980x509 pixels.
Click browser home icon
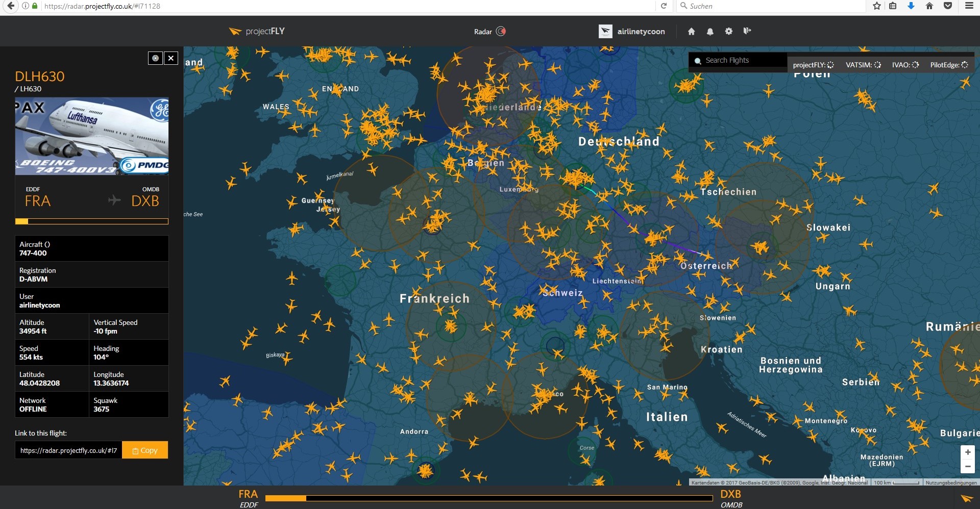(929, 6)
